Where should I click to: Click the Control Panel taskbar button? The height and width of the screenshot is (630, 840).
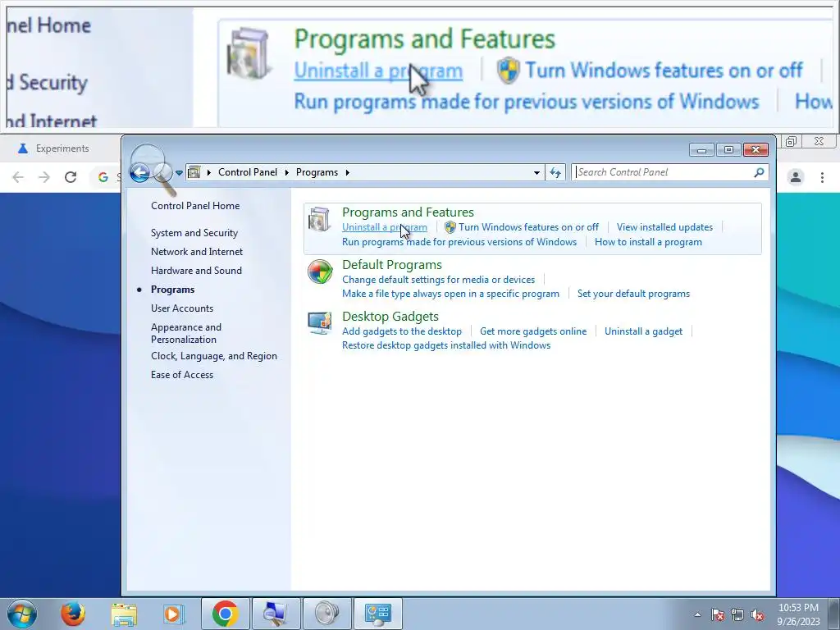pos(378,614)
